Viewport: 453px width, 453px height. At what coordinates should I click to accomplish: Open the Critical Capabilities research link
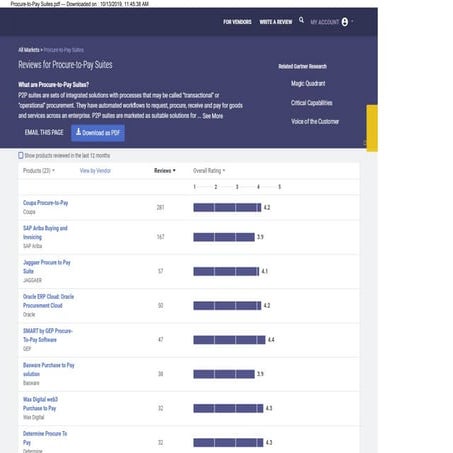tap(312, 103)
